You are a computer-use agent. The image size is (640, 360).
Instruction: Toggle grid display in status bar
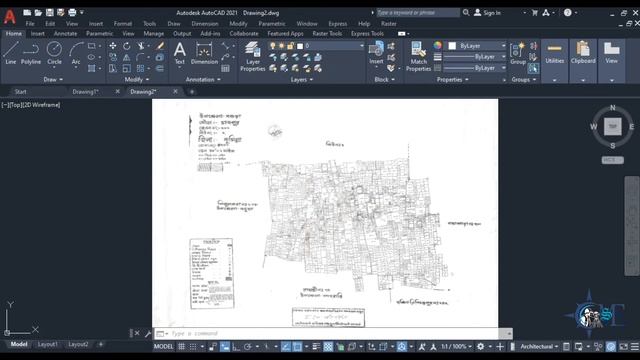click(x=181, y=347)
